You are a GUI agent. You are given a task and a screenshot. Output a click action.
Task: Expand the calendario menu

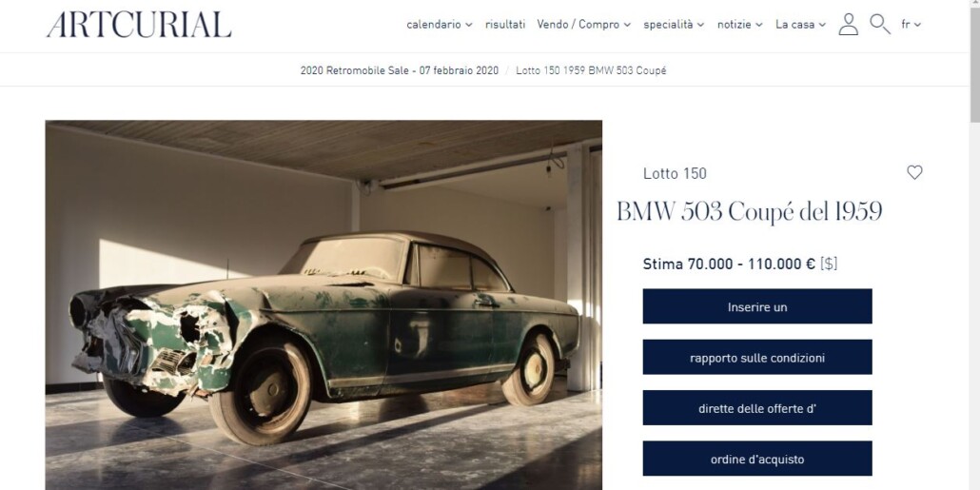(440, 25)
